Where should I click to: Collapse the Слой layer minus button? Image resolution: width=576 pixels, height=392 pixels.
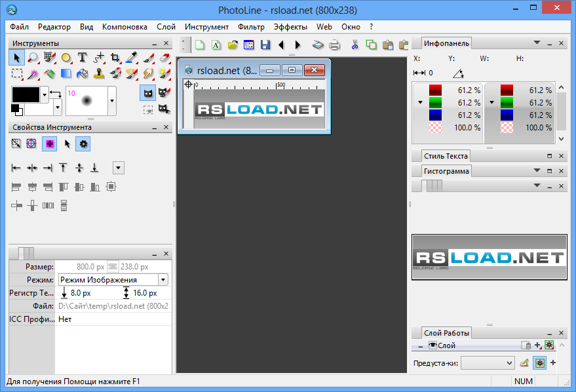coord(420,347)
